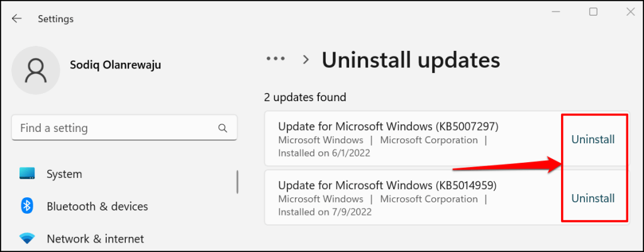
Task: Click the back arrow in Settings
Action: tap(16, 19)
